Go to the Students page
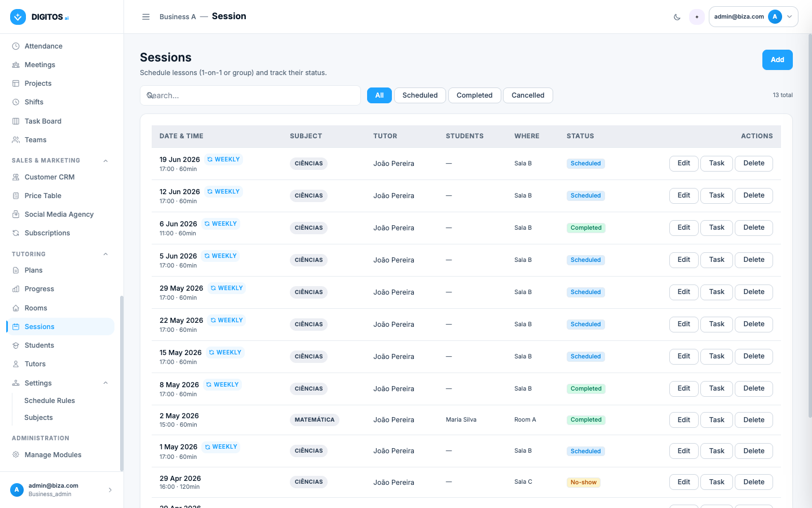 point(60,345)
